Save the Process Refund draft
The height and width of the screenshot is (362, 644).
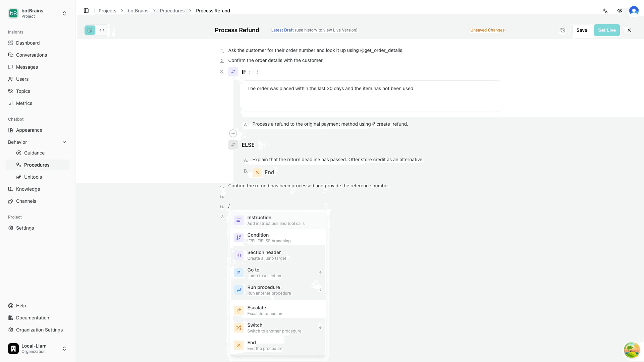(582, 30)
